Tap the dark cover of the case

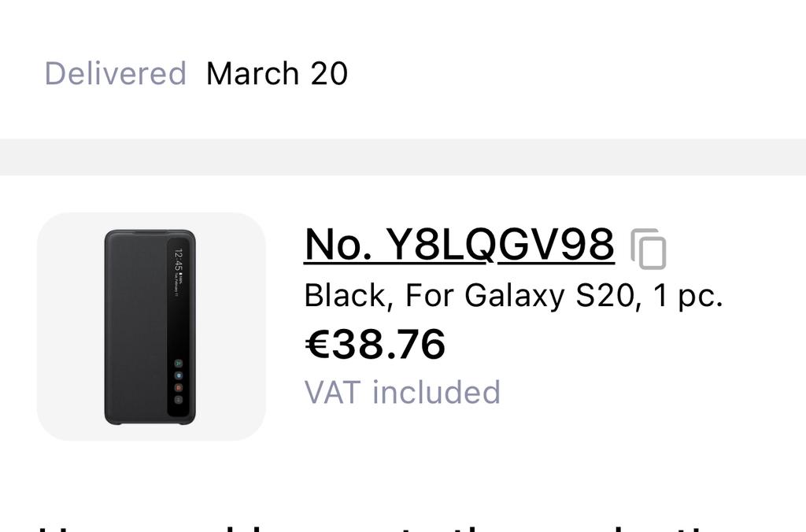pyautogui.click(x=135, y=327)
